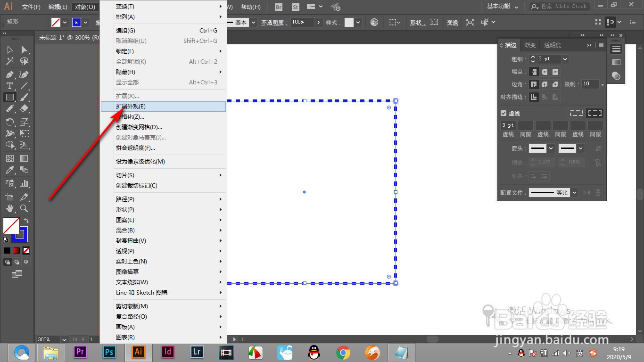644x362 pixels.
Task: Switch to the 渐变 panel tab
Action: [x=530, y=45]
